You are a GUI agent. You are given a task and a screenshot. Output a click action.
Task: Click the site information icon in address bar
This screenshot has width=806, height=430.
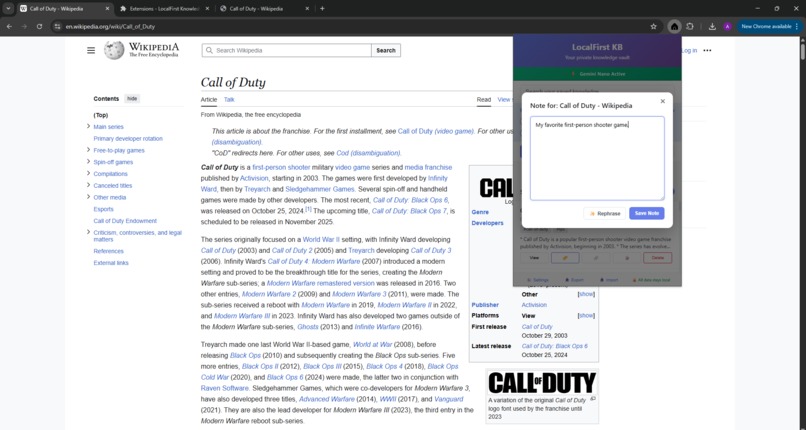(57, 27)
